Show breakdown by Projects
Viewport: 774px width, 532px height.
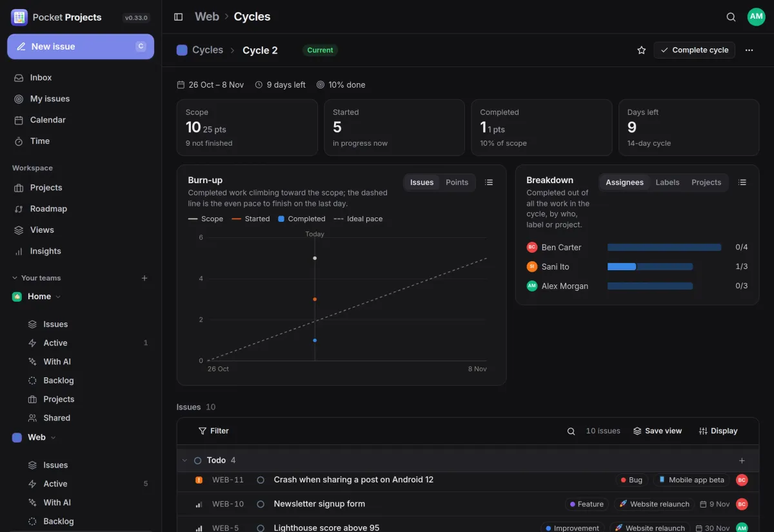pos(706,182)
